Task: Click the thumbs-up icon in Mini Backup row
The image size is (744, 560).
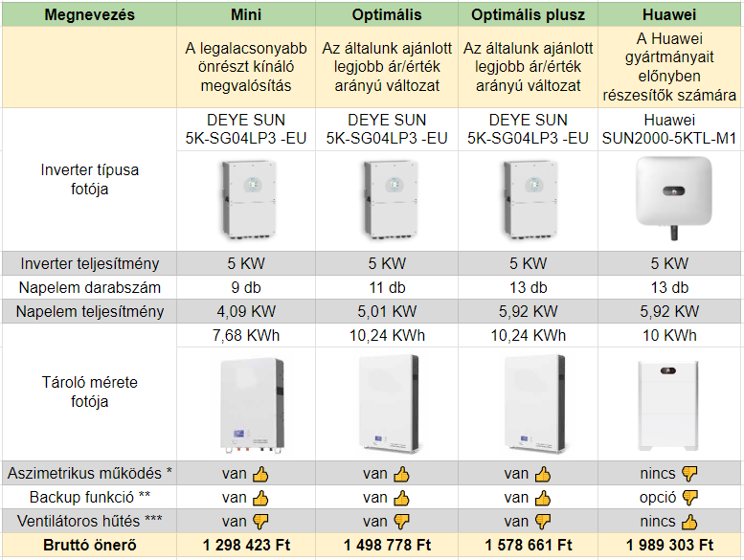Action: point(260,498)
